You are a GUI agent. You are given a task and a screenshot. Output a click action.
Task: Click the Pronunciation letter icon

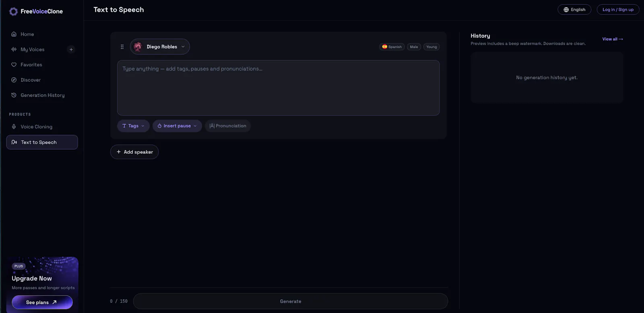pyautogui.click(x=212, y=126)
